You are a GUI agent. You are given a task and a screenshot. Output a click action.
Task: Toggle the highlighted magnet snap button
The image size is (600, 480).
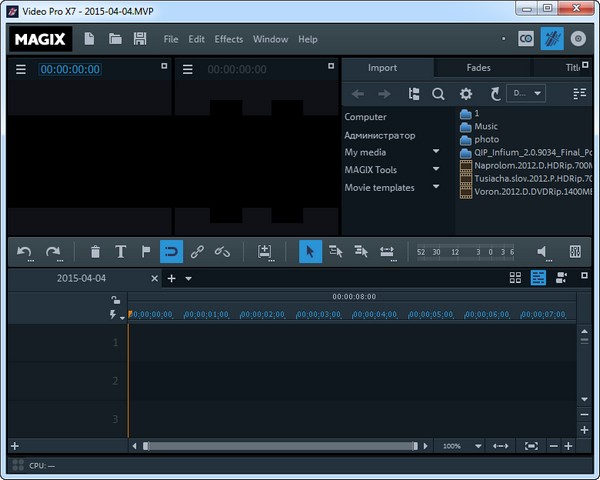point(171,252)
